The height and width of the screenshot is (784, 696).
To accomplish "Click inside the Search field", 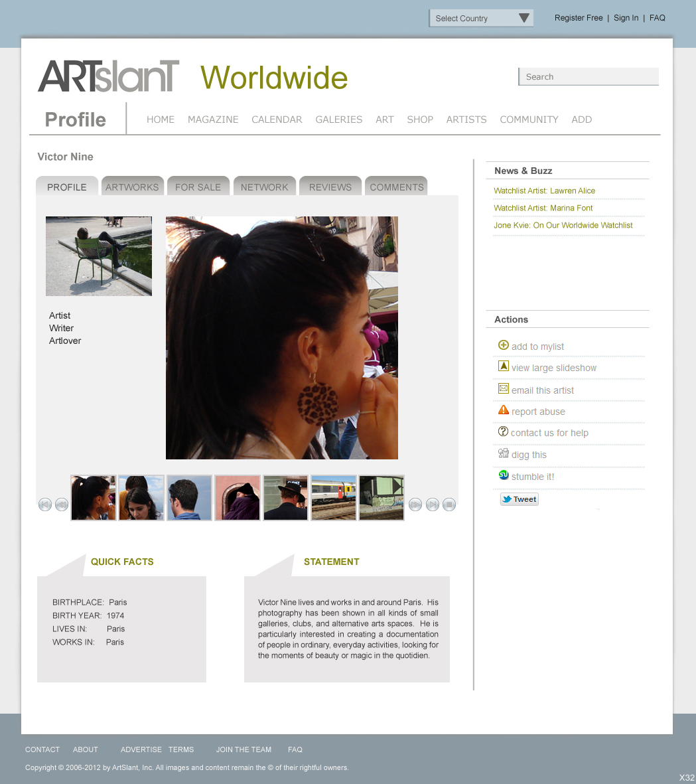I will pos(588,76).
